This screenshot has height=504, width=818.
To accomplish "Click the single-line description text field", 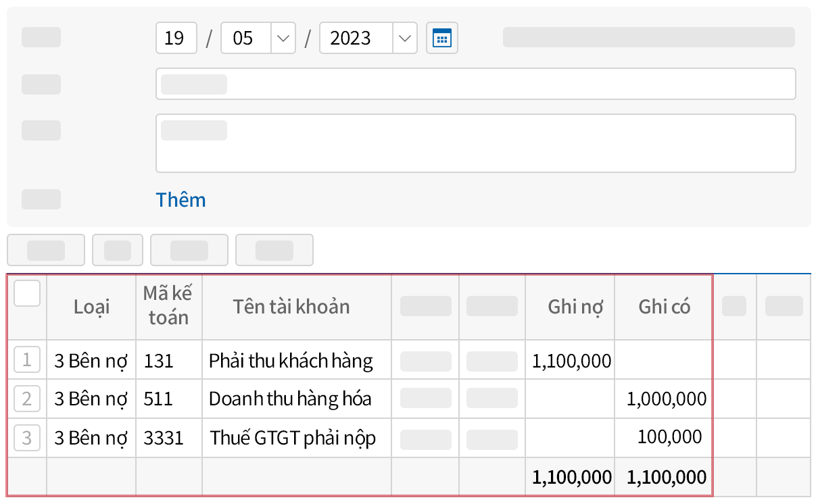I will (x=476, y=84).
